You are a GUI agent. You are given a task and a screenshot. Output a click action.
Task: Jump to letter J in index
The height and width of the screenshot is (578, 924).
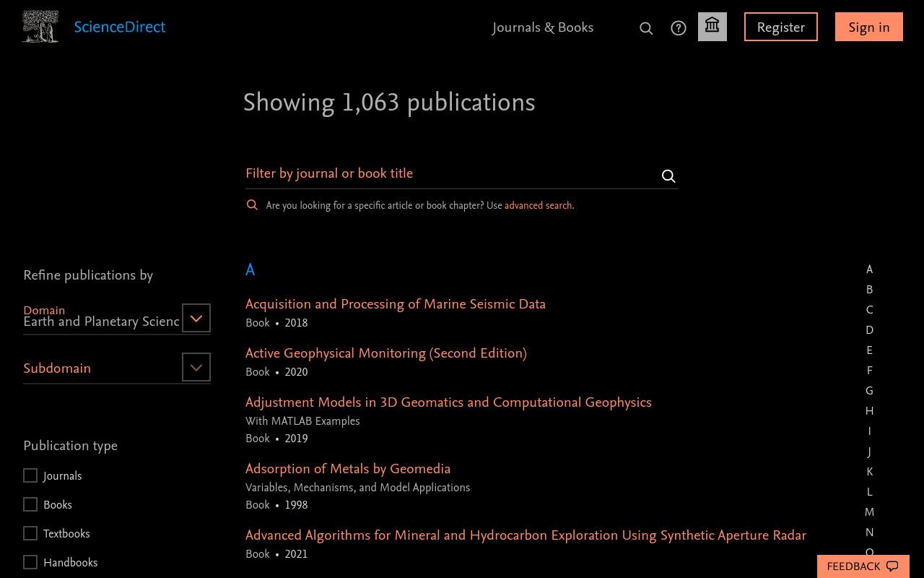(869, 452)
